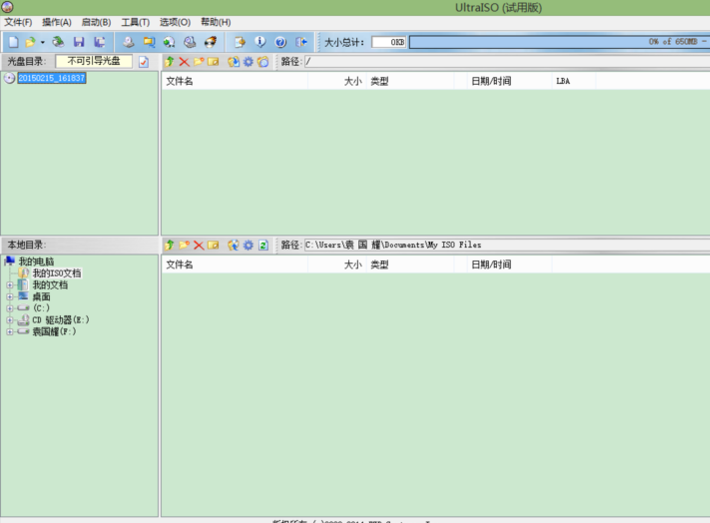The height and width of the screenshot is (523, 710).
Task: Open the dropdown arrow beside Open icon
Action: click(42, 42)
